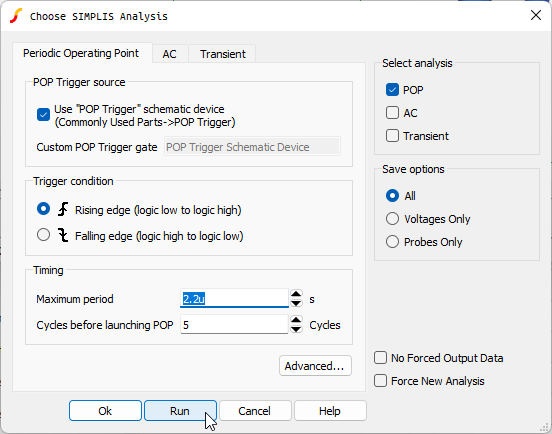This screenshot has width=552, height=434.
Task: Decrease Cycles before launching POP value
Action: [x=296, y=329]
